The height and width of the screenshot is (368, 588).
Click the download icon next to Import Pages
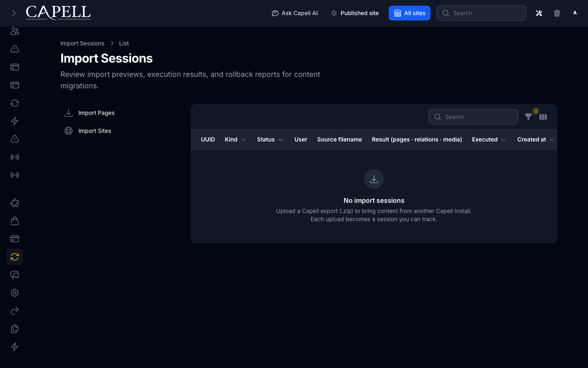[69, 113]
